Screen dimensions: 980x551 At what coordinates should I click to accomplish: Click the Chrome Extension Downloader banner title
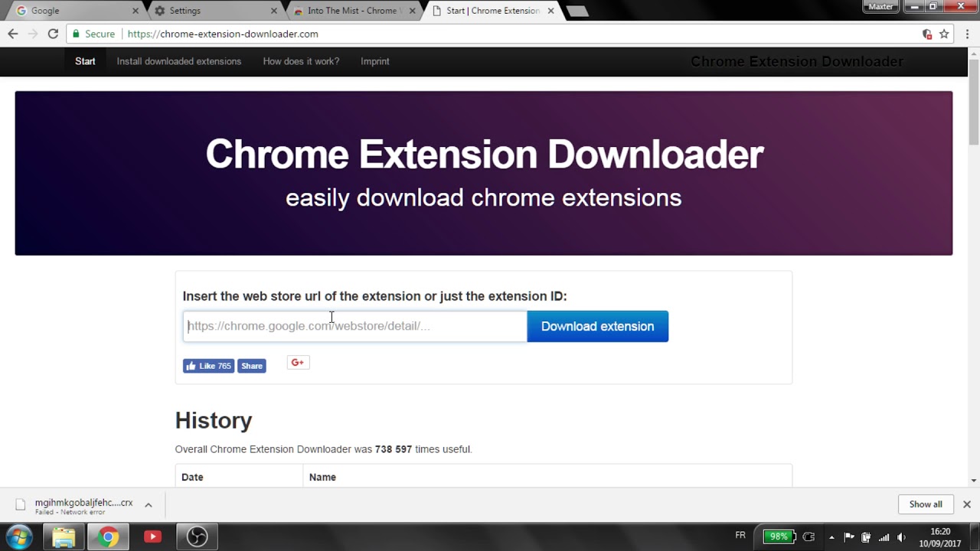pos(485,154)
